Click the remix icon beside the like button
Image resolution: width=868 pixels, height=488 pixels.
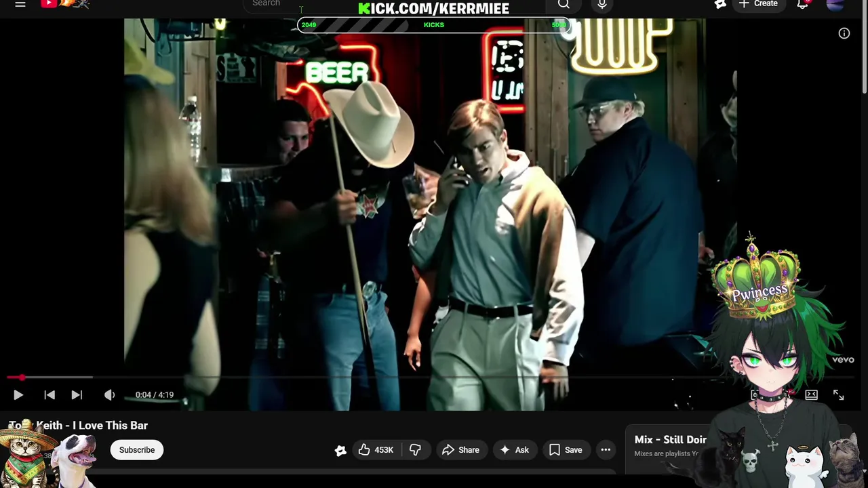[340, 450]
